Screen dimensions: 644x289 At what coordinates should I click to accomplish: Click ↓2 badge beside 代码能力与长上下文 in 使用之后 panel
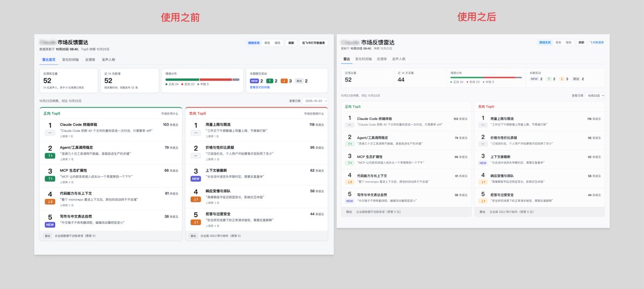point(350,182)
